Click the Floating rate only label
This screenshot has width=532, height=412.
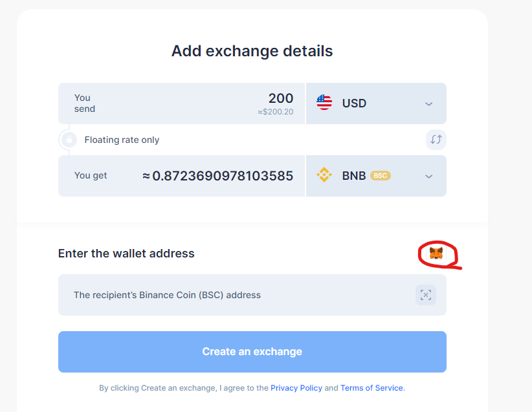[122, 140]
